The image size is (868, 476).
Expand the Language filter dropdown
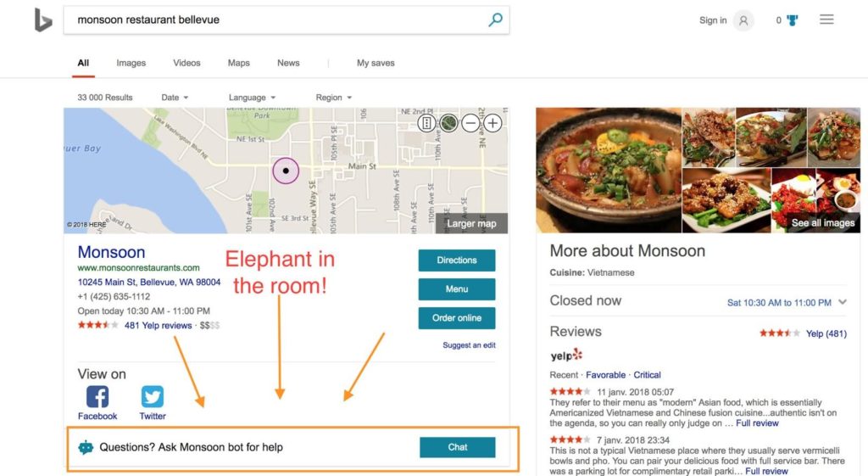click(252, 98)
